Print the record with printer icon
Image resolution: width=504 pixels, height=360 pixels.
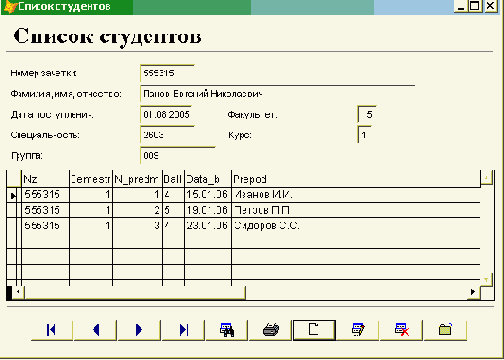(x=270, y=330)
